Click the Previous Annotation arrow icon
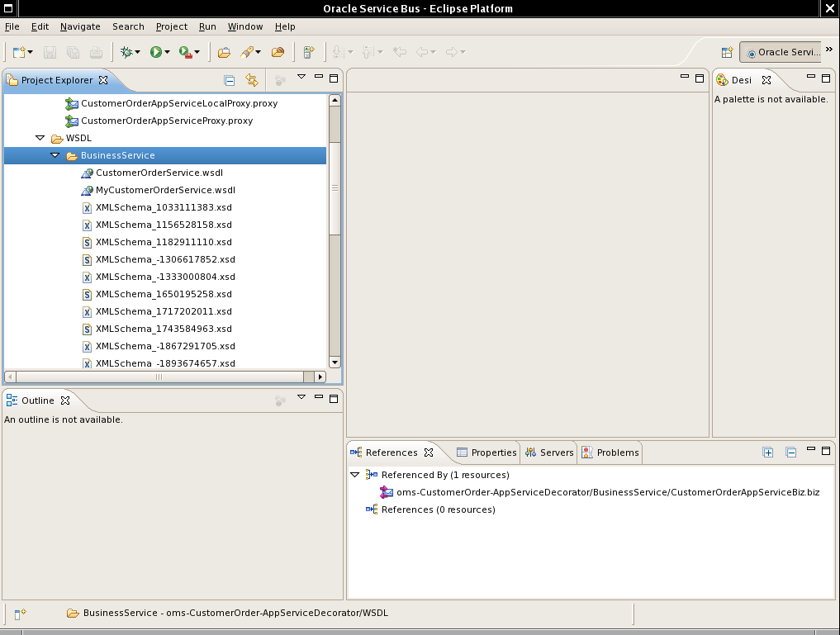The width and height of the screenshot is (840, 635). coord(368,52)
